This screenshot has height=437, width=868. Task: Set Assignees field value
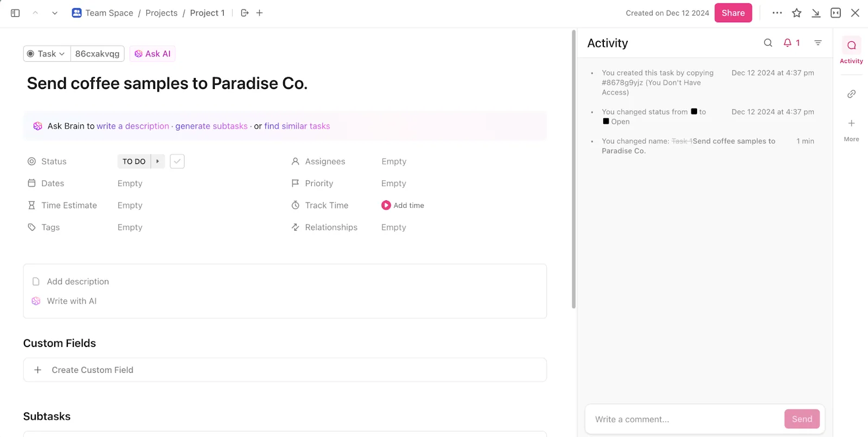(394, 161)
